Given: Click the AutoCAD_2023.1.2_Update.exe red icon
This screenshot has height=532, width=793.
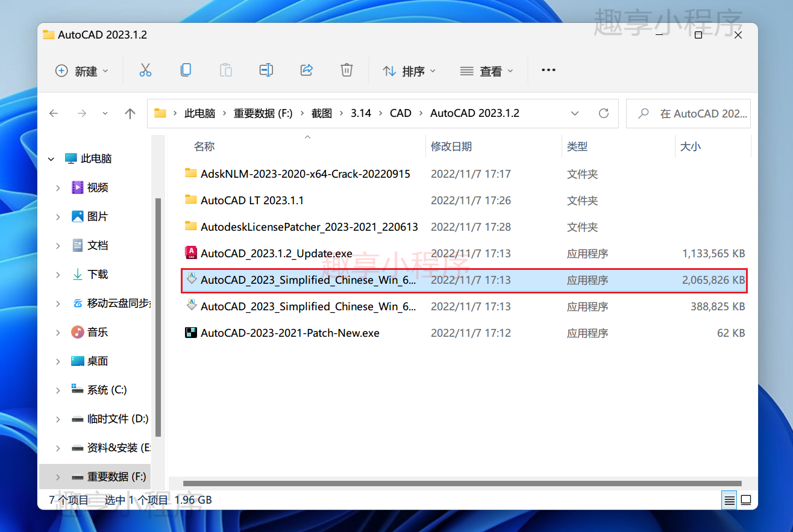Looking at the screenshot, I should click(191, 253).
